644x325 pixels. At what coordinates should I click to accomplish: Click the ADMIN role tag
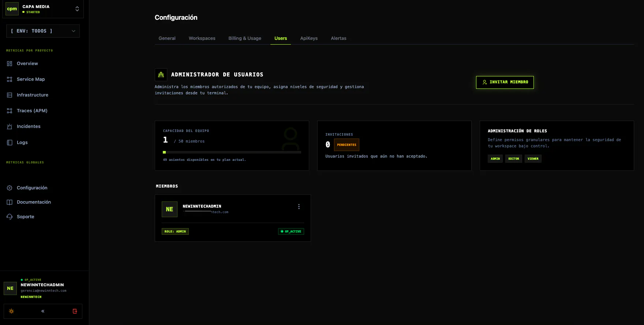495,159
